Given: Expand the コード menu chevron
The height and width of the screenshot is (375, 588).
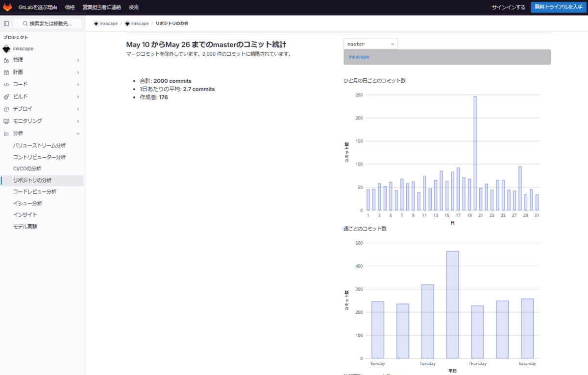Looking at the screenshot, I should pos(78,85).
